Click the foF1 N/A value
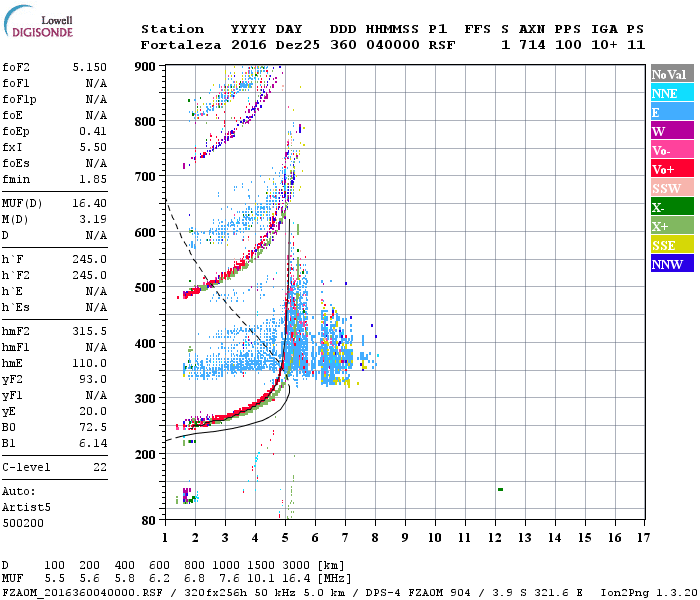Viewport: 700px width, 600px height. [x=96, y=83]
